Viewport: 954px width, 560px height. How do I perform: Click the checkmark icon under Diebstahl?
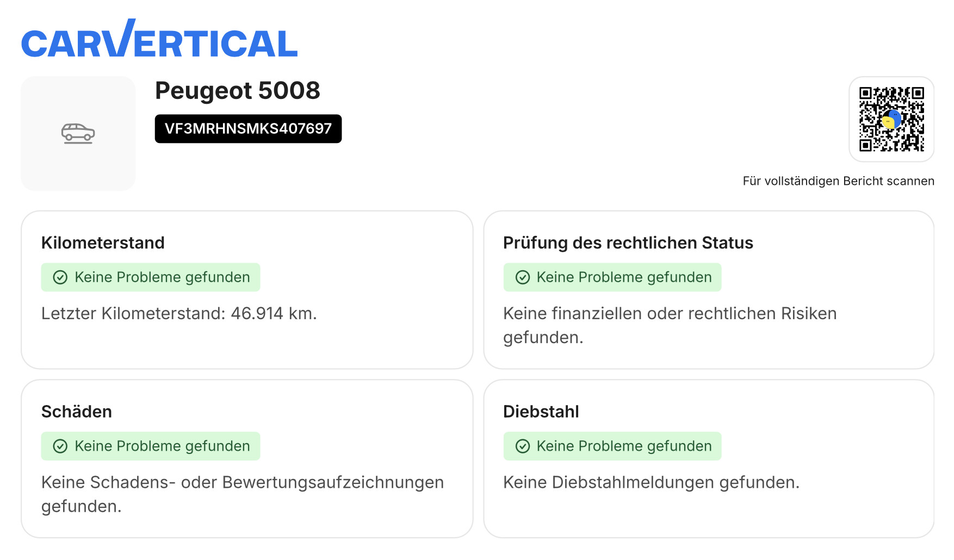[523, 446]
